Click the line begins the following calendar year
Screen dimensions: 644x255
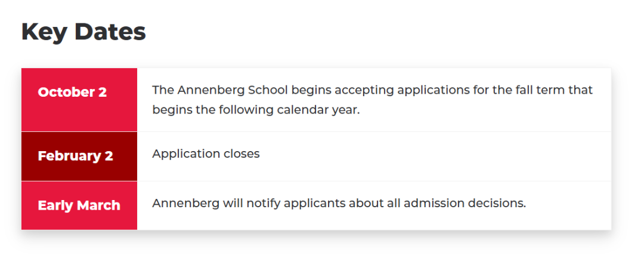pos(256,110)
